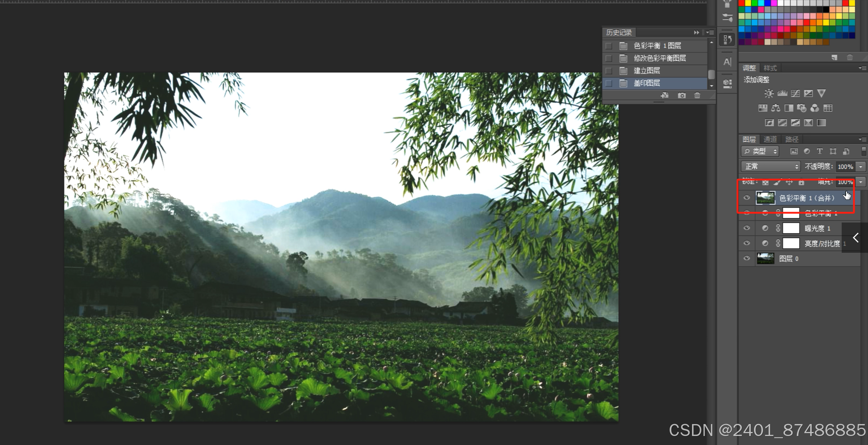The image size is (868, 445).
Task: Add a Levels adjustment (histogram icon)
Action: click(782, 94)
